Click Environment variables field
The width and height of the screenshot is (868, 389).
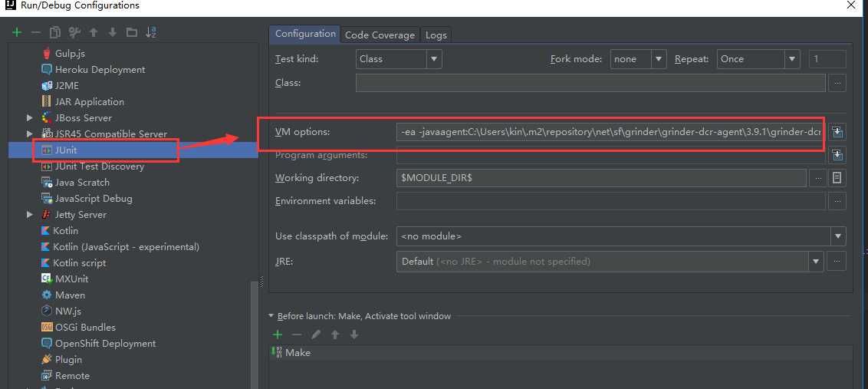[611, 200]
